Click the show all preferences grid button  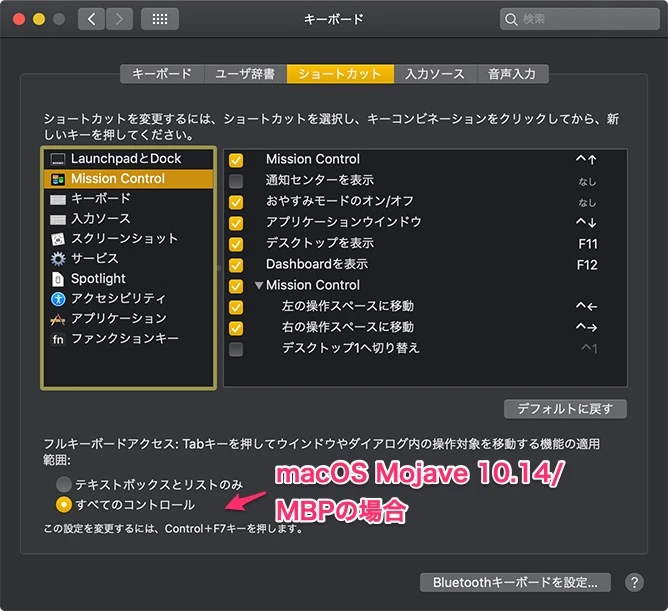tap(160, 19)
